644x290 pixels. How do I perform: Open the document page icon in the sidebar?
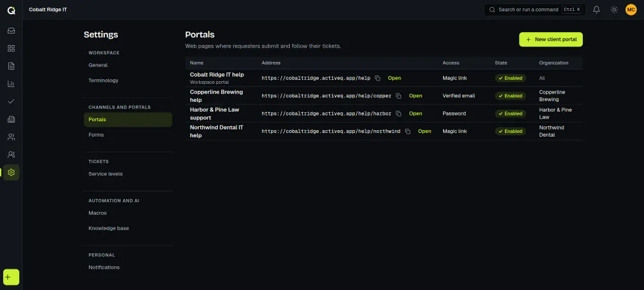pyautogui.click(x=11, y=66)
